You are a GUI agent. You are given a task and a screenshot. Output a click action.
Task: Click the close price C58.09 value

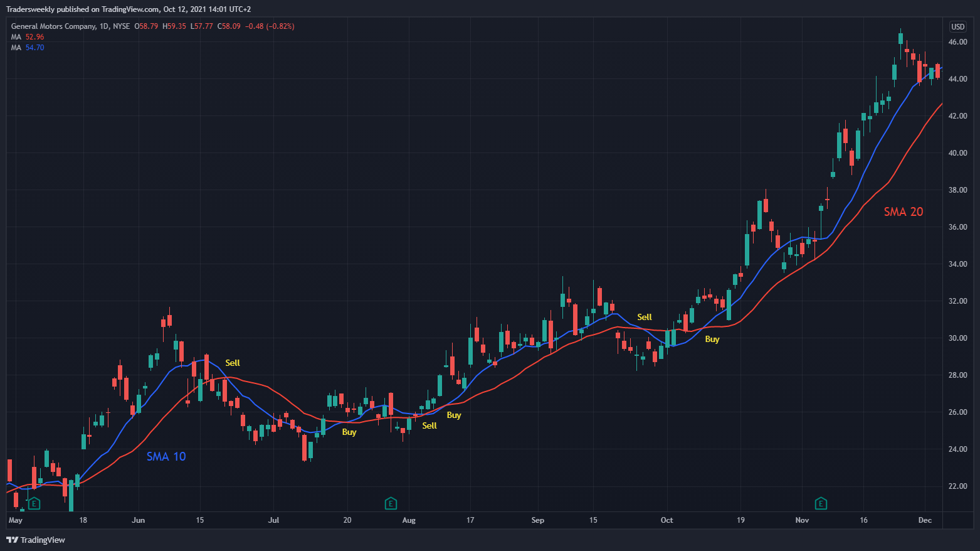[x=229, y=26]
